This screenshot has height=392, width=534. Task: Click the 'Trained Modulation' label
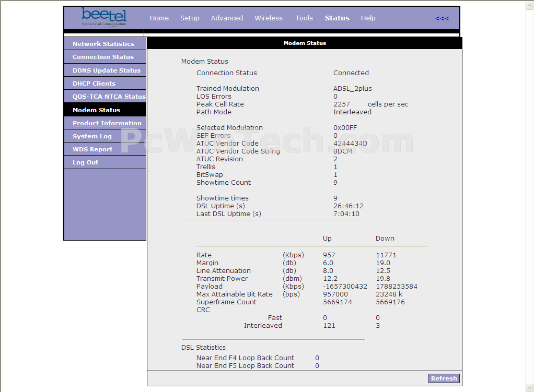pos(227,88)
